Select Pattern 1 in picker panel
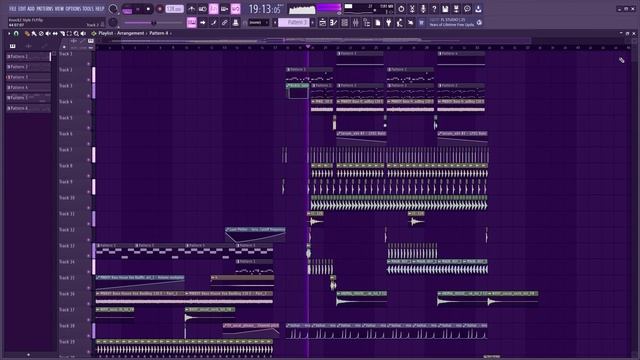The width and height of the screenshot is (640, 360). 29,56
